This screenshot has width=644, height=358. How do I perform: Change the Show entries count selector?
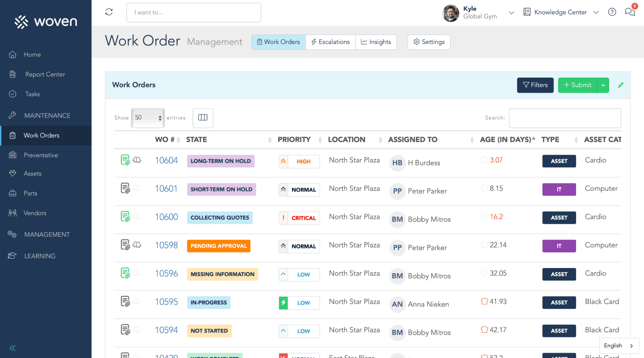pyautogui.click(x=148, y=118)
